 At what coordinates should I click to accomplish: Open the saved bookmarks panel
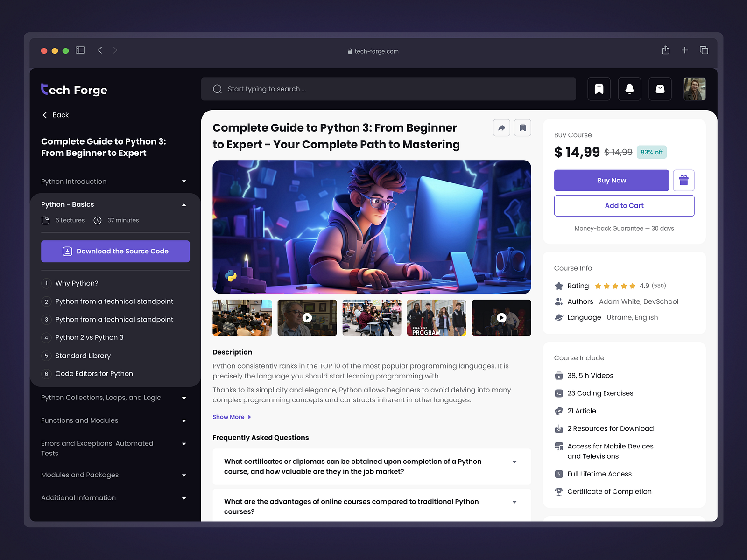coord(599,89)
